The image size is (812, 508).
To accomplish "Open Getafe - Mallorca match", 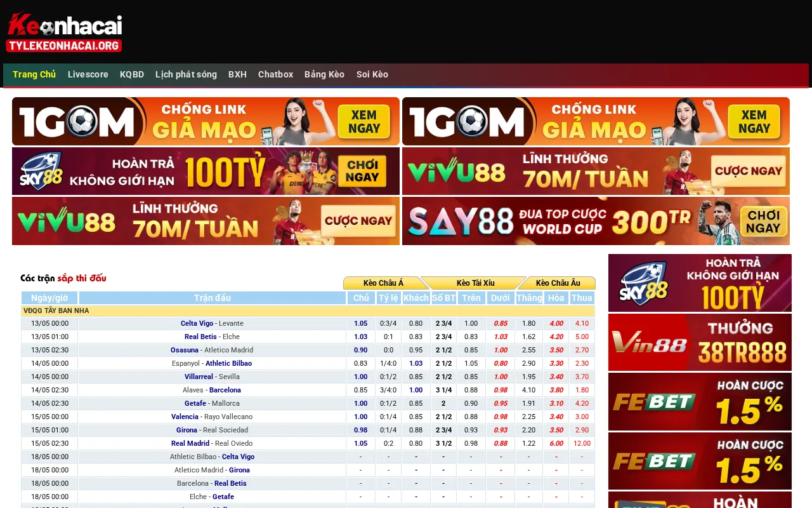I will tap(212, 403).
